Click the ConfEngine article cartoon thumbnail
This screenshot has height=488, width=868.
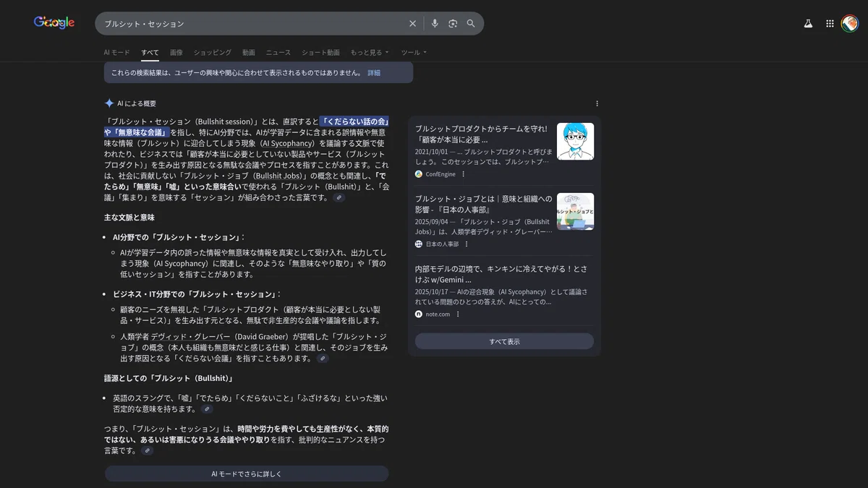[x=575, y=141]
